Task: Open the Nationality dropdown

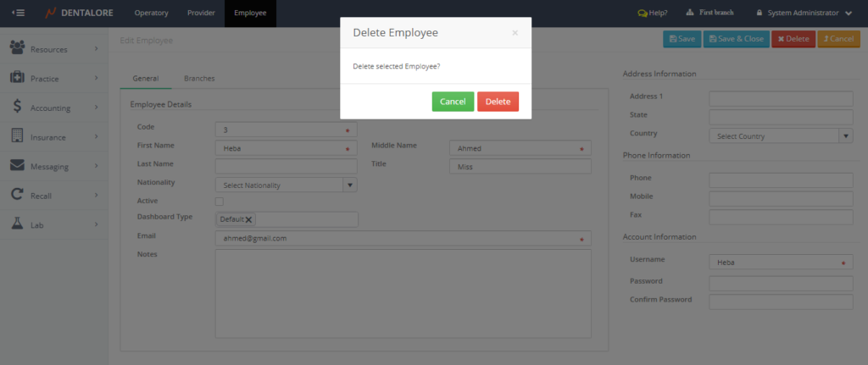Action: 349,185
